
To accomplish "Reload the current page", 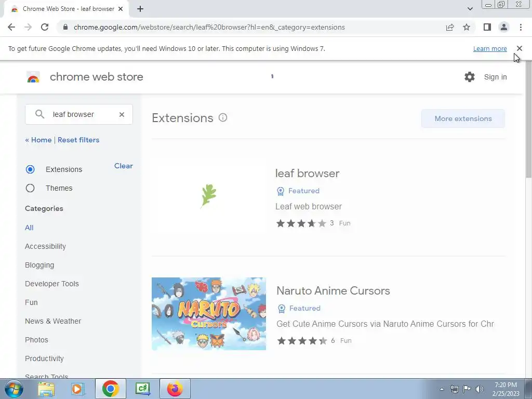I will 45,27.
